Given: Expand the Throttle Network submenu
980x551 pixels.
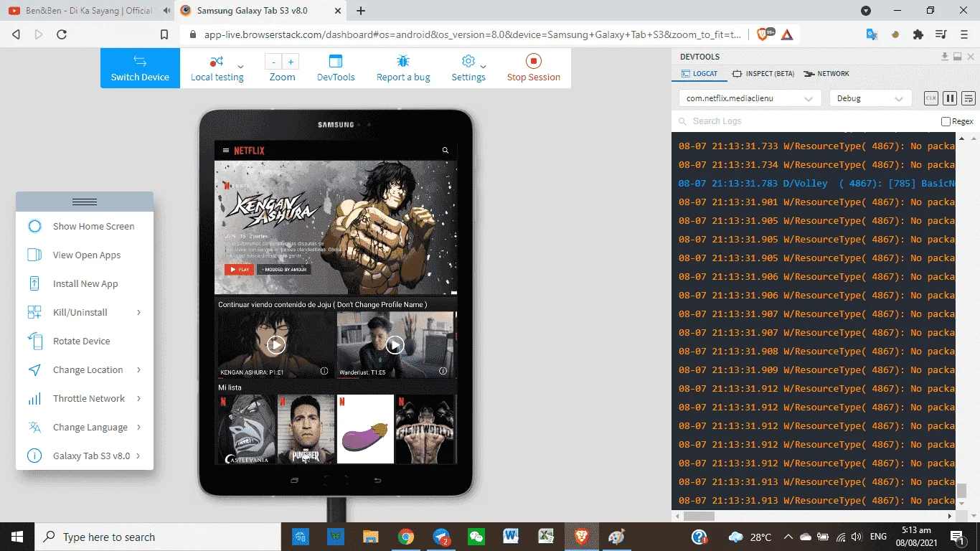Looking at the screenshot, I should [x=85, y=398].
